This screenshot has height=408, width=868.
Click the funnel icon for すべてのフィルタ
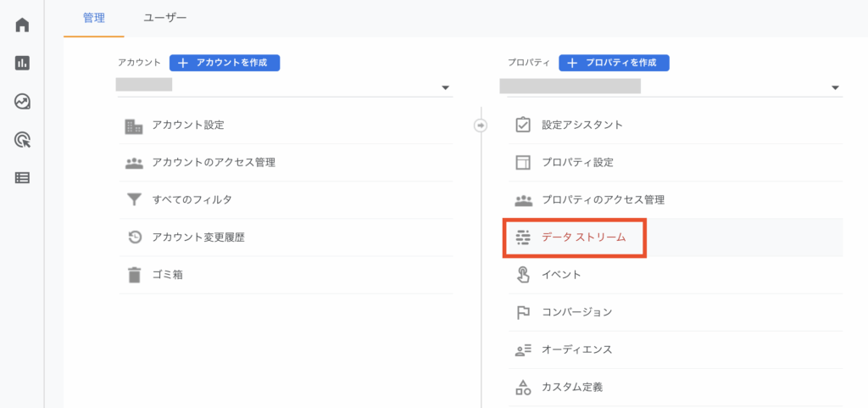click(x=134, y=200)
